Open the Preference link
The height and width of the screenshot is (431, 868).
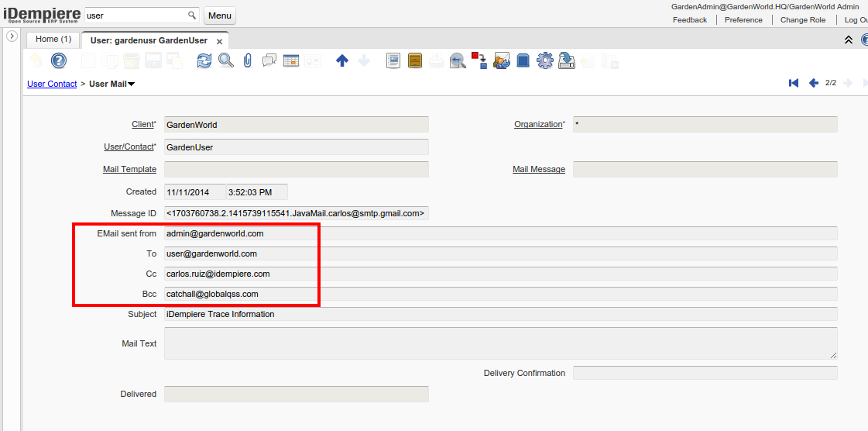coord(743,20)
